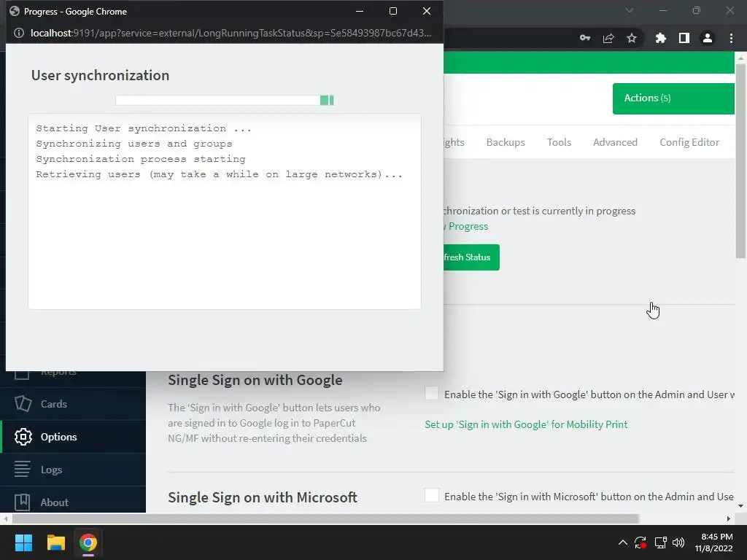This screenshot has height=560, width=747.
Task: Open the volume speaker tray icon
Action: pos(678,542)
